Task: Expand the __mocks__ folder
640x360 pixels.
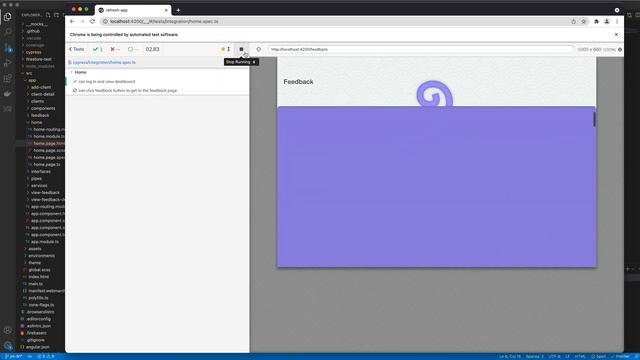Action: pyautogui.click(x=37, y=24)
